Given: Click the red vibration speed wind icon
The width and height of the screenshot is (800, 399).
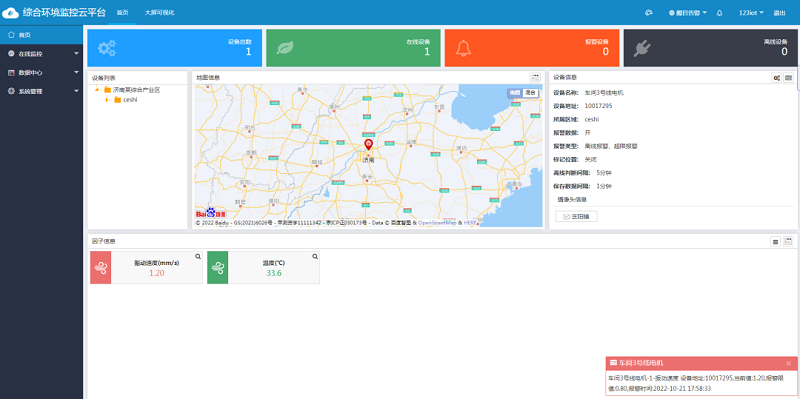Looking at the screenshot, I should (x=101, y=267).
